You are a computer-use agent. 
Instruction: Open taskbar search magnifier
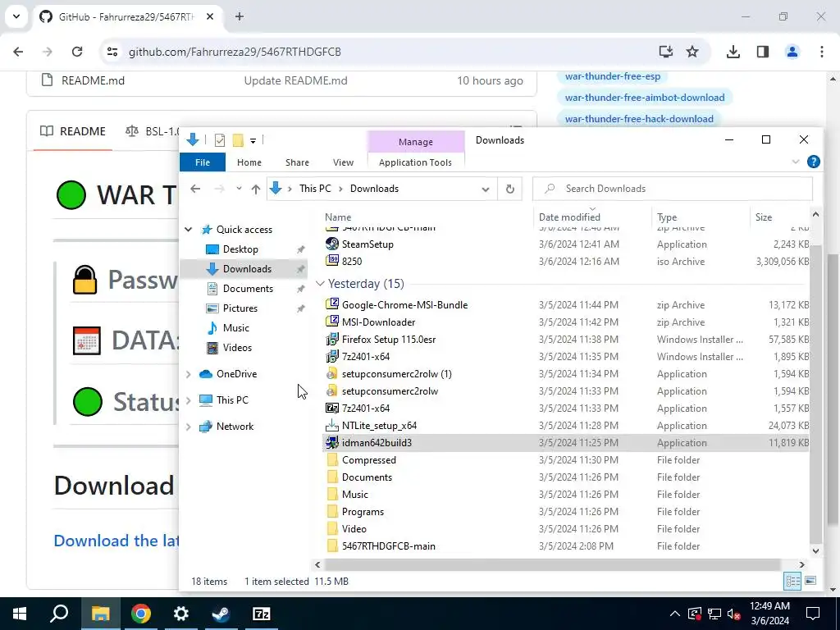click(59, 614)
